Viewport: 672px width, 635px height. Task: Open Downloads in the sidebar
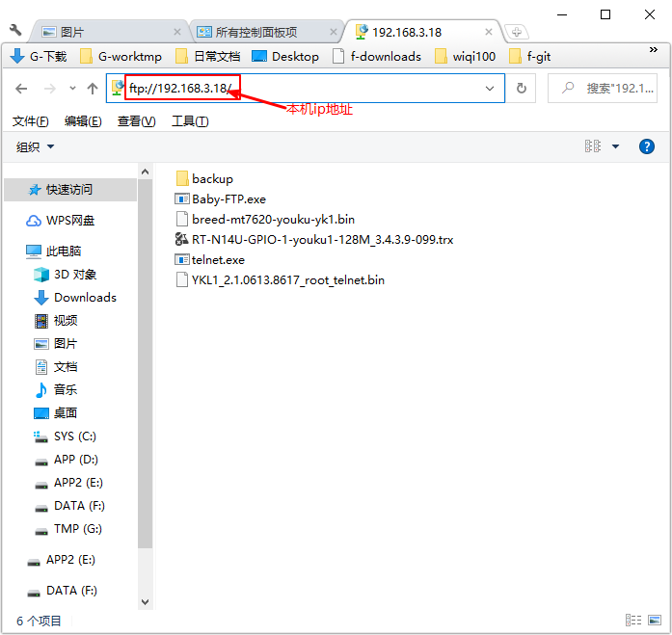click(x=75, y=298)
